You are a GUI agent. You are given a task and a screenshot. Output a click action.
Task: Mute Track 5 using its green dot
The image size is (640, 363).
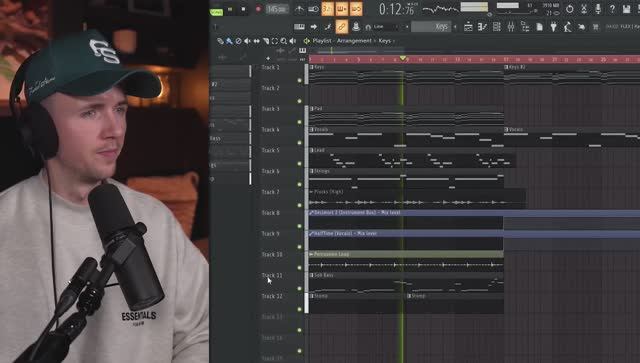tap(300, 164)
